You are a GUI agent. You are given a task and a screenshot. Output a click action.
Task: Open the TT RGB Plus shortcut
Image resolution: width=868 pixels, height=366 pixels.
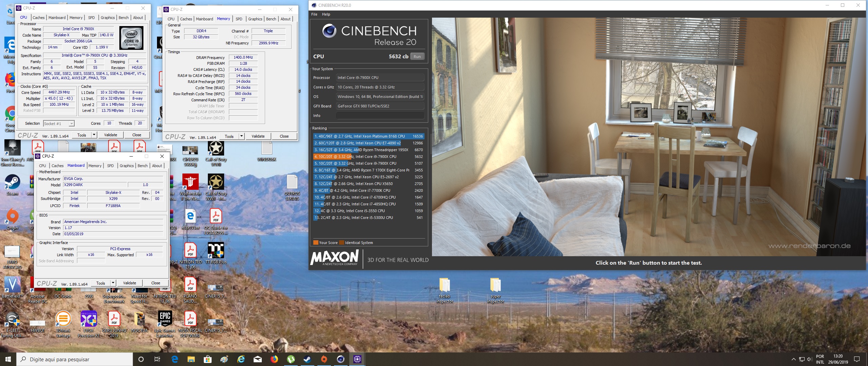pyautogui.click(x=216, y=253)
